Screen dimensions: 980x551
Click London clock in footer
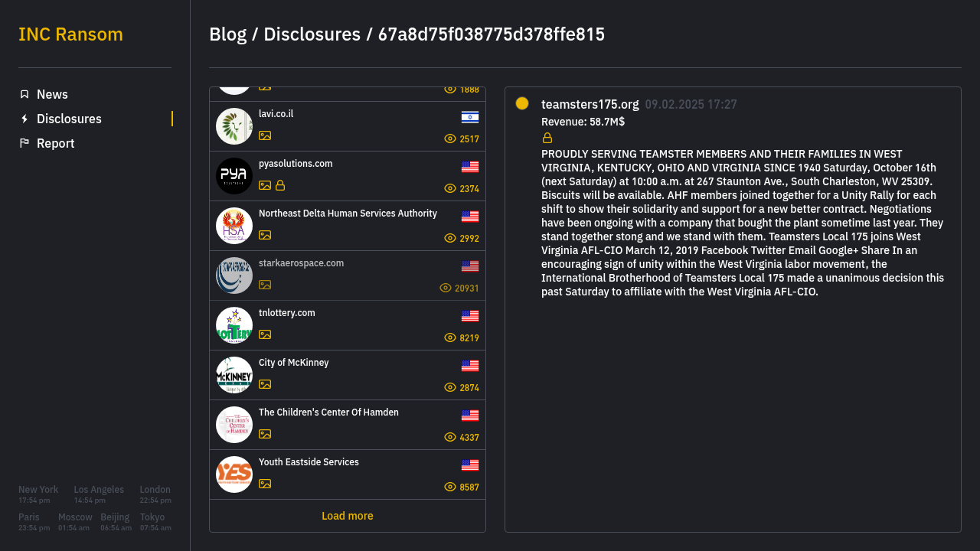[155, 494]
